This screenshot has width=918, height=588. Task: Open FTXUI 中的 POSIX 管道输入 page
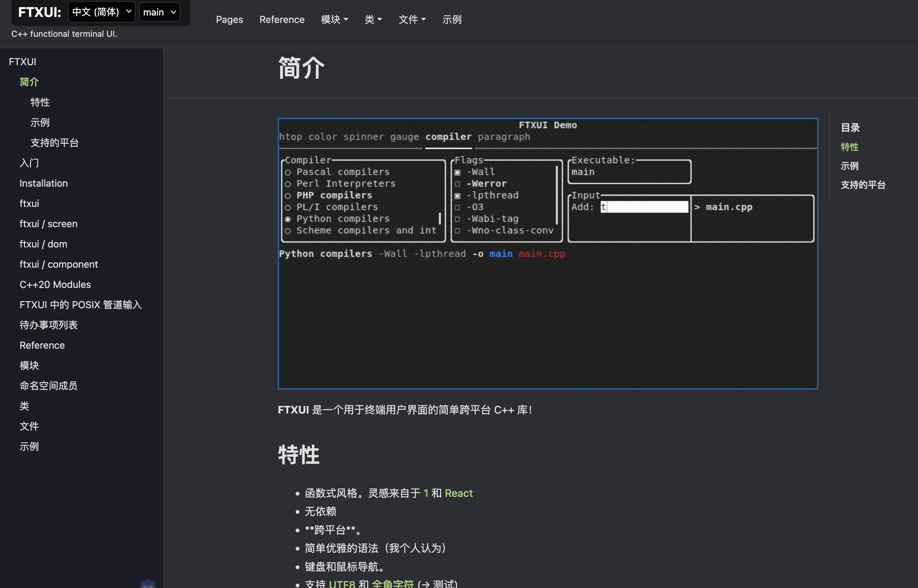pyautogui.click(x=81, y=305)
